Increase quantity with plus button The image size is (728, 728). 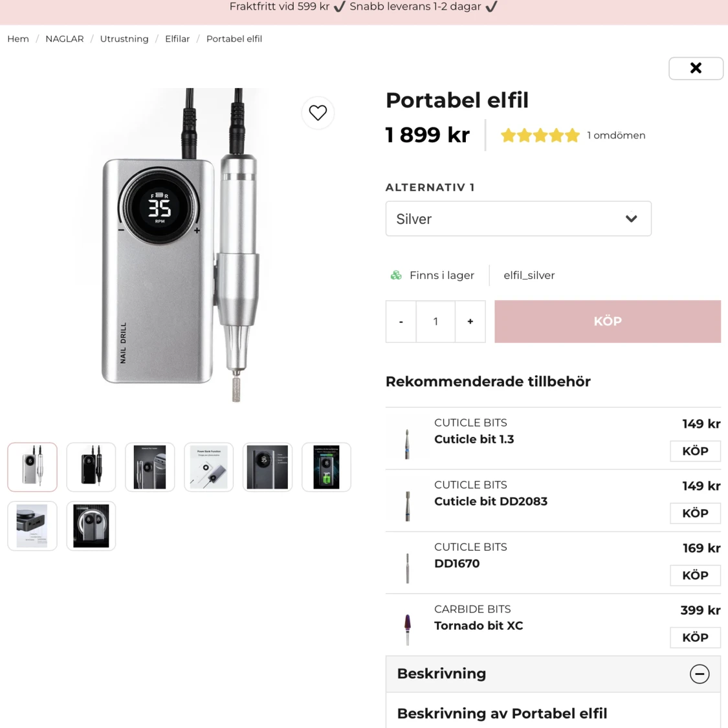point(470,321)
